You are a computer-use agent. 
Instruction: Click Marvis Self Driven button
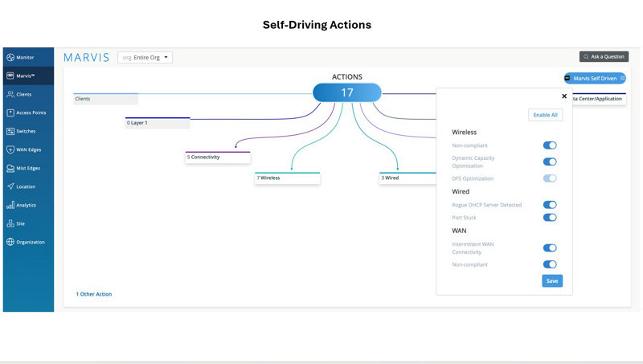[595, 78]
